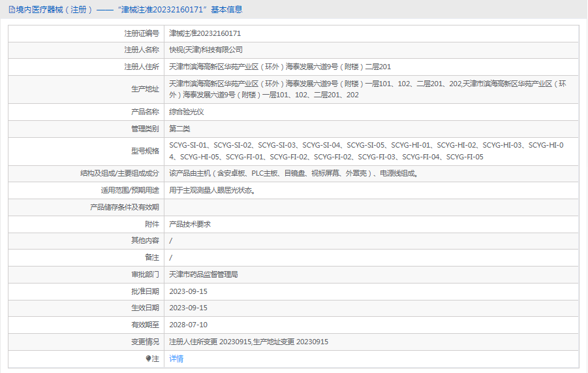
Task: Select the 生效日期 value 2023-09-15
Action: click(188, 308)
